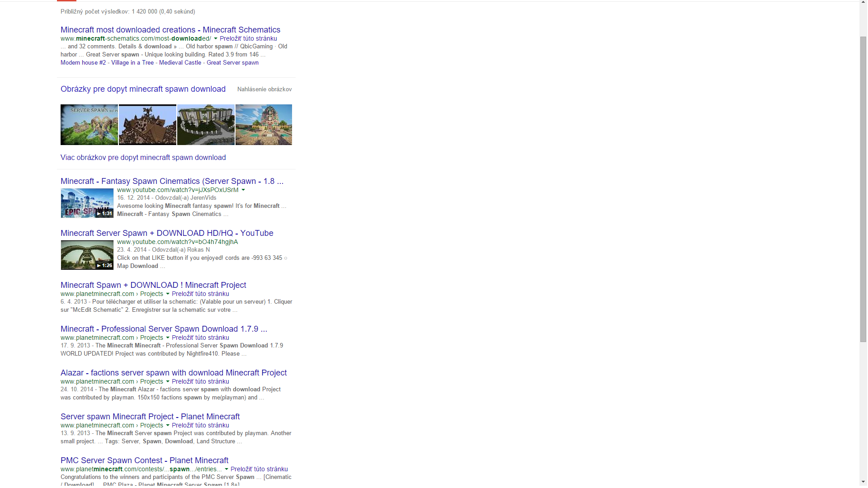Expand arrow beside Projects in 'Server spawn Minecraft Project' result

click(168, 426)
